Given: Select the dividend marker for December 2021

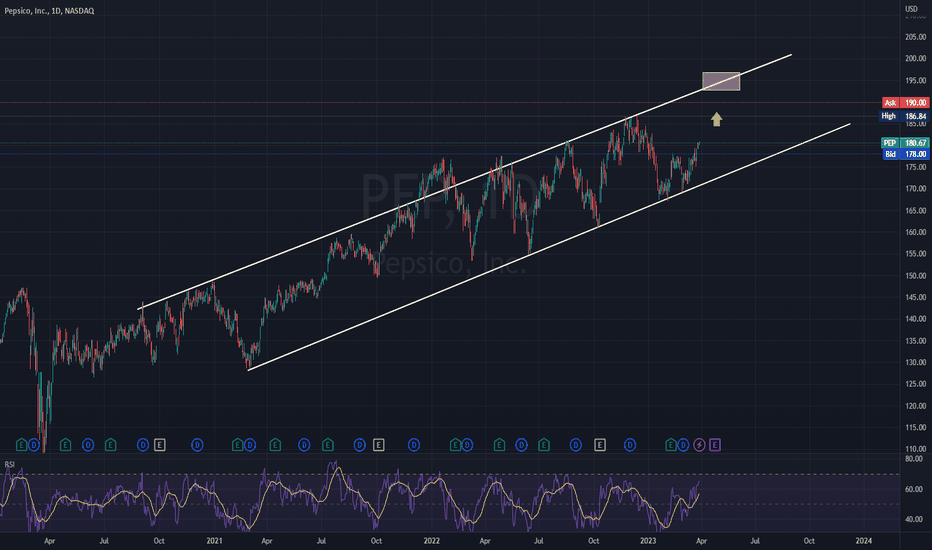Looking at the screenshot, I should [x=414, y=445].
